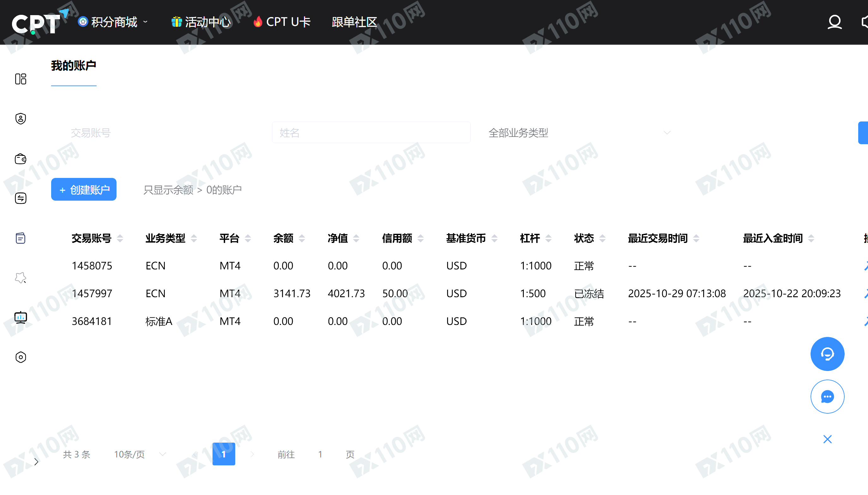Image resolution: width=868 pixels, height=495 pixels.
Task: Open the headset customer service button
Action: coord(827,354)
